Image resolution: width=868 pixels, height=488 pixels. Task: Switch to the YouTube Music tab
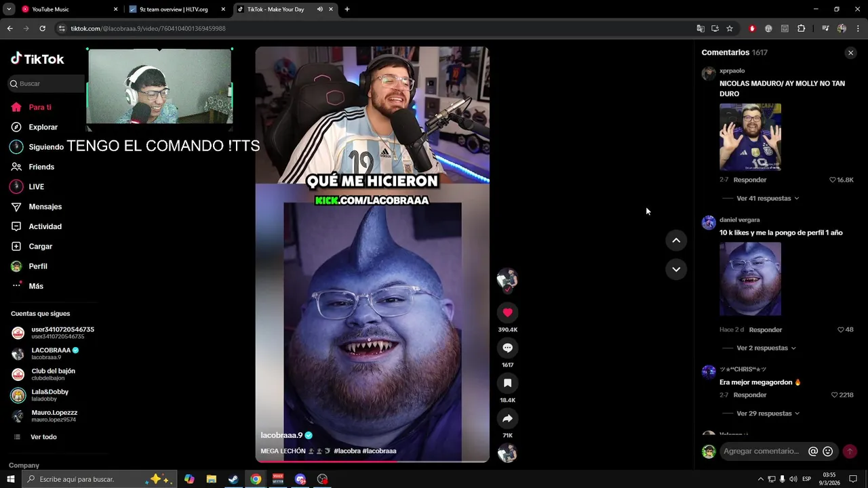(68, 9)
